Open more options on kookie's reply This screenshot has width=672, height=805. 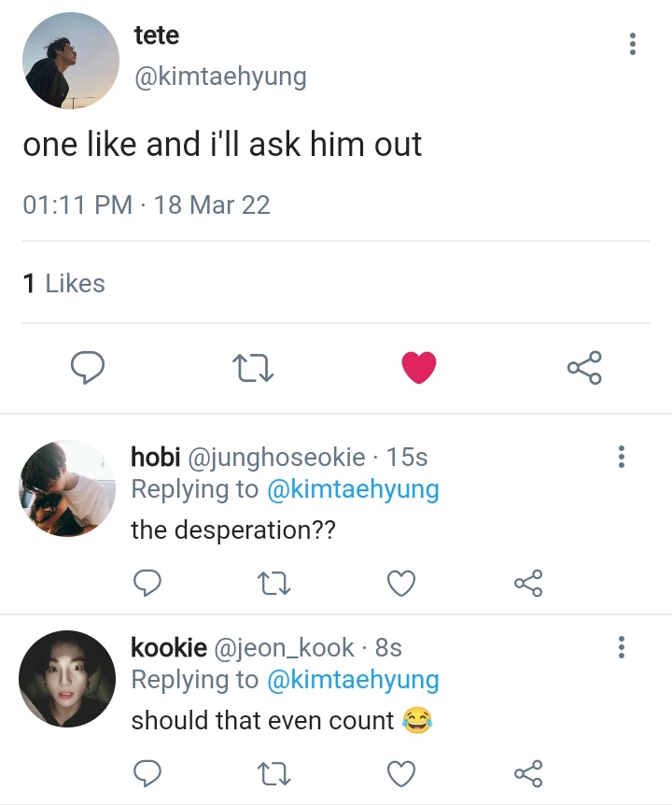tap(622, 647)
